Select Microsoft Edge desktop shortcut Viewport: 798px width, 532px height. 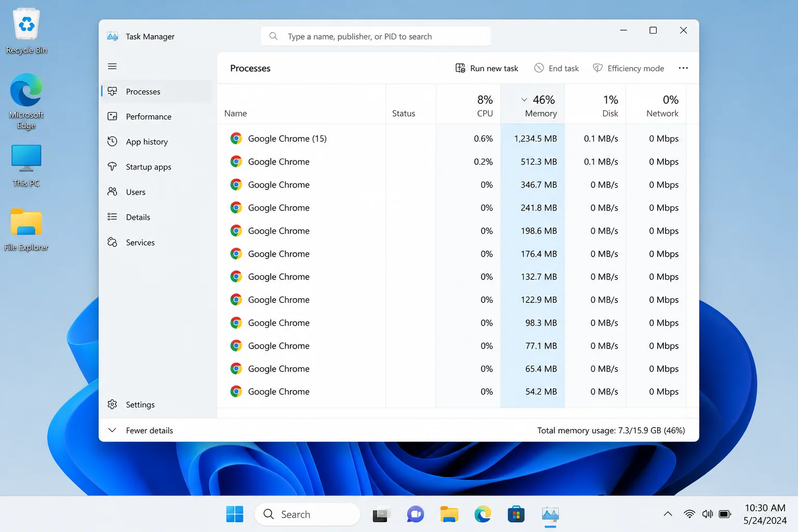(26, 101)
